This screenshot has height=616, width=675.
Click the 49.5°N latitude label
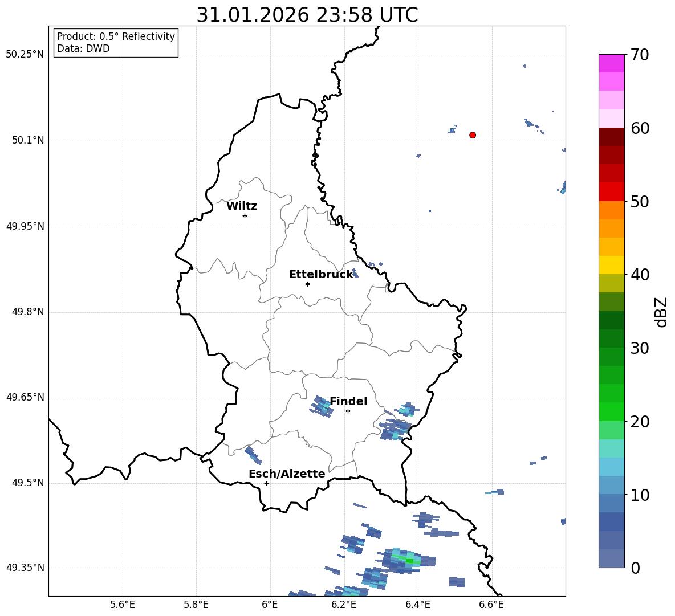tap(28, 483)
